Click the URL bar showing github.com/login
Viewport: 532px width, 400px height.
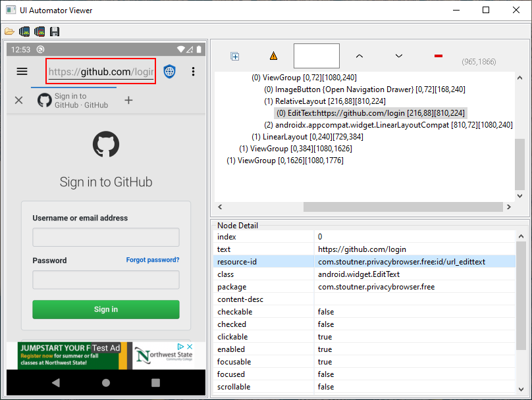point(101,72)
